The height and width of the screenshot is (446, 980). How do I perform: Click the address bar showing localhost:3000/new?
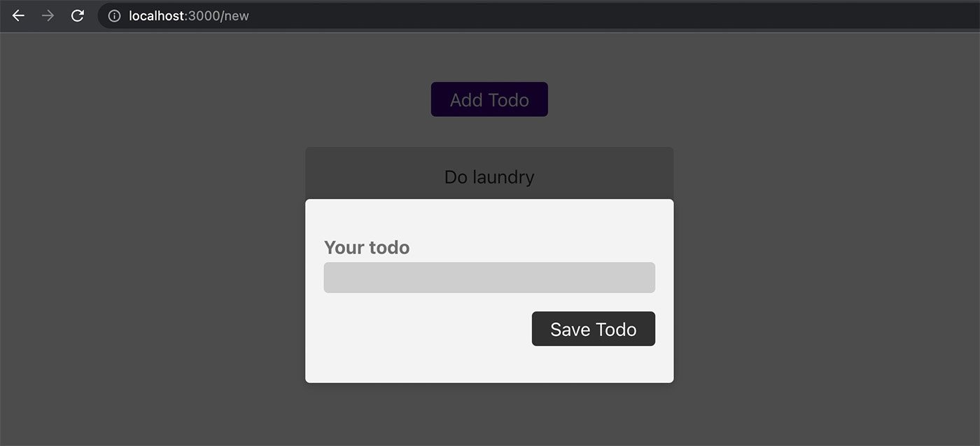click(x=189, y=15)
